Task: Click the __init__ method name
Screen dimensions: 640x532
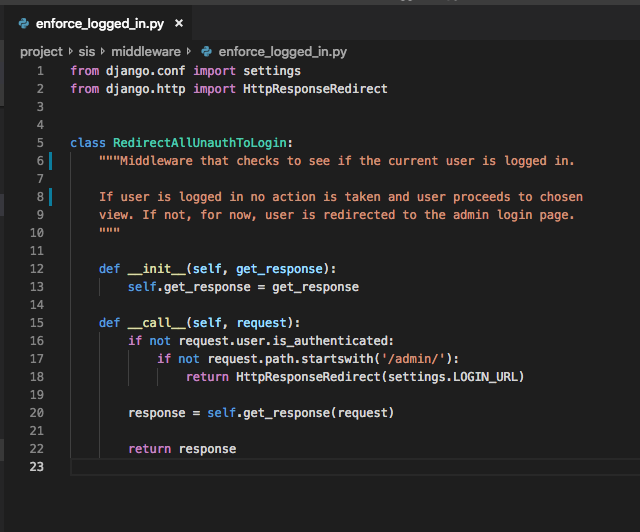Action: pos(157,269)
